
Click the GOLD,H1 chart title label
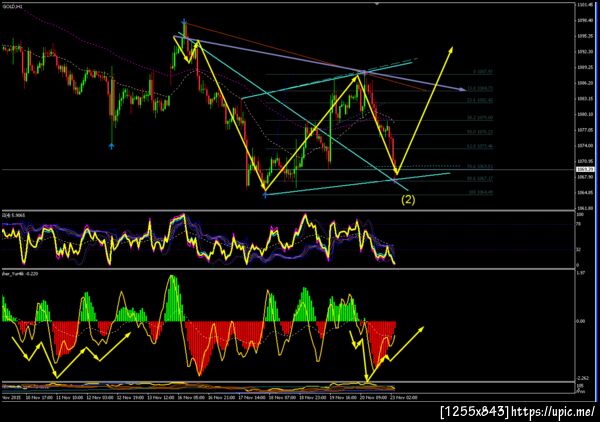tap(11, 7)
